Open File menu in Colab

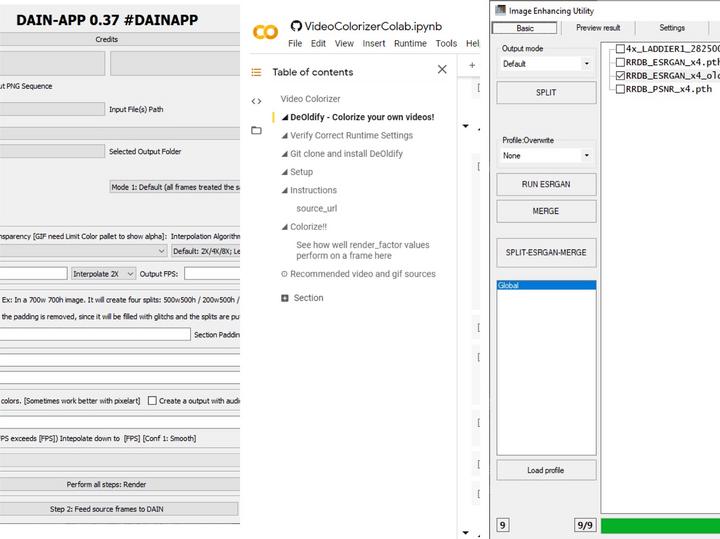coord(295,44)
